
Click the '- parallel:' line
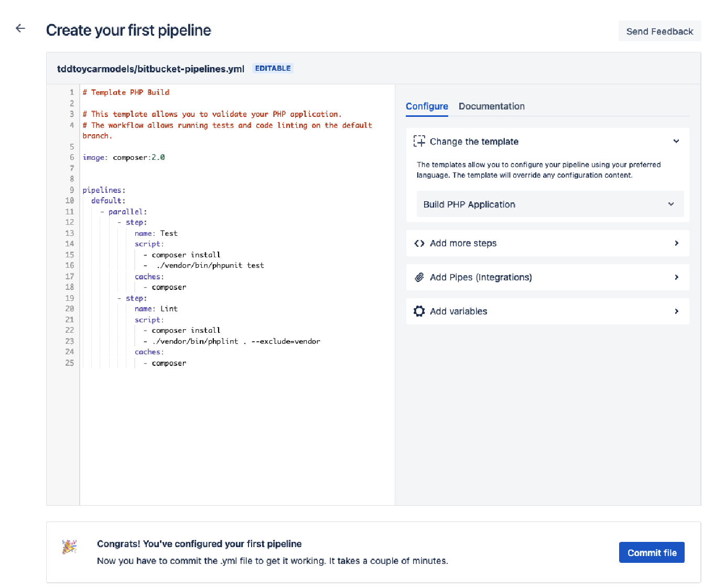pos(124,212)
